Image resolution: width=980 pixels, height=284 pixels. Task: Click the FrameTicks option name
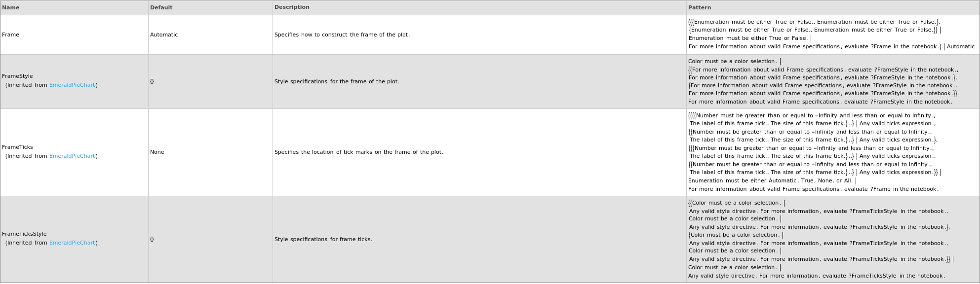pyautogui.click(x=17, y=147)
